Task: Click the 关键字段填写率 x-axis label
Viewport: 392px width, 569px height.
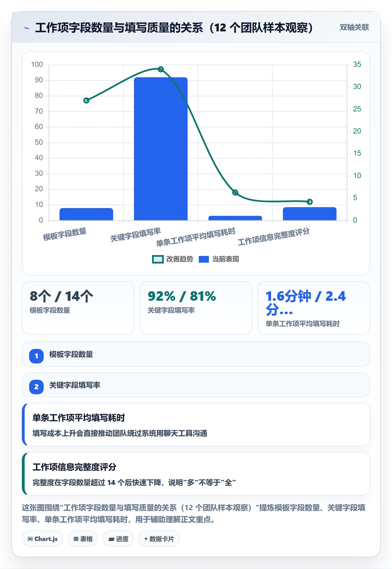Action: (x=136, y=235)
